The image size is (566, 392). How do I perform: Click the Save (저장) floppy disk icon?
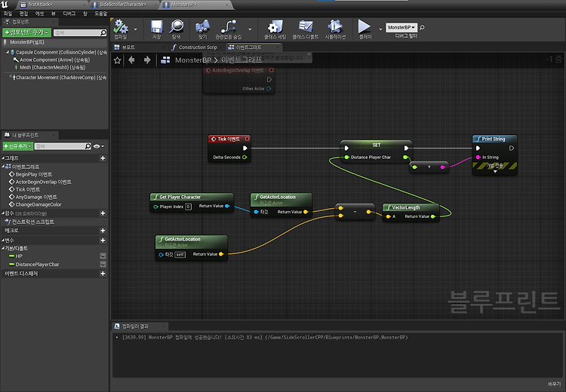[x=157, y=26]
